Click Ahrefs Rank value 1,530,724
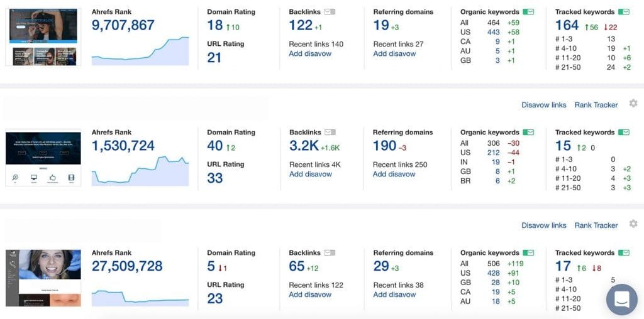Viewport: 644px width, 319px height. [123, 146]
